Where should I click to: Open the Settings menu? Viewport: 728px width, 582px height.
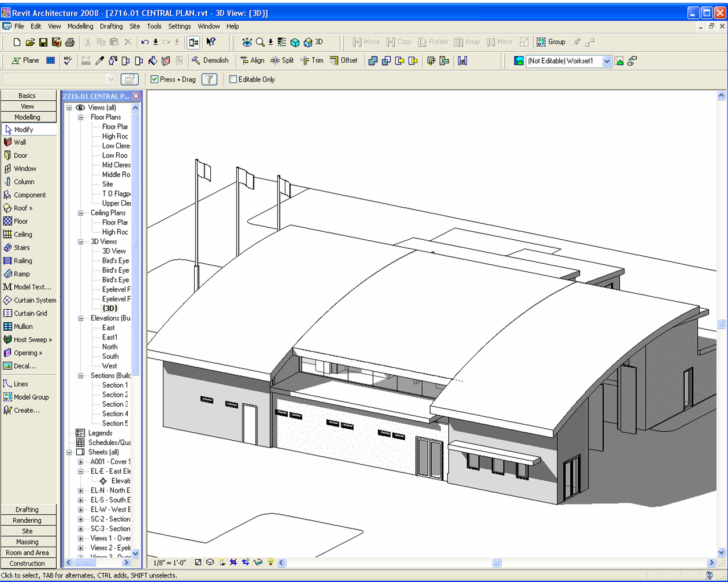[x=179, y=26]
